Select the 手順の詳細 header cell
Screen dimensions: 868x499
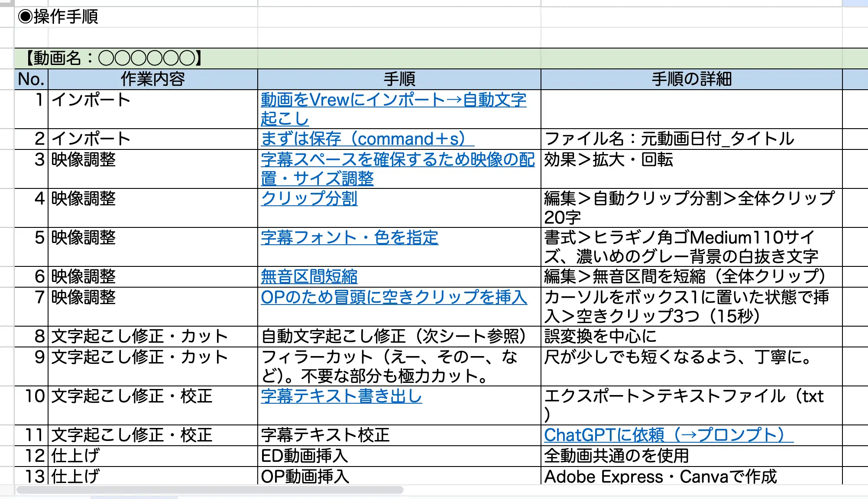pos(691,79)
